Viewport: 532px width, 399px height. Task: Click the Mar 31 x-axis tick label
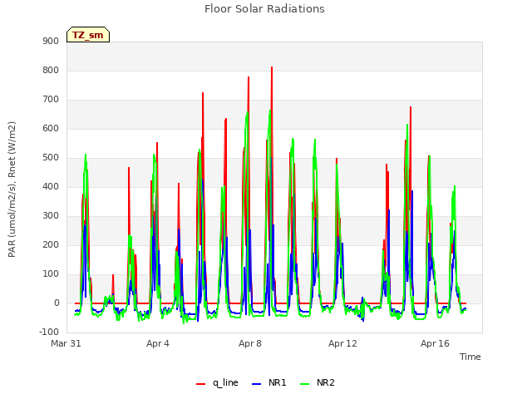[x=66, y=343]
